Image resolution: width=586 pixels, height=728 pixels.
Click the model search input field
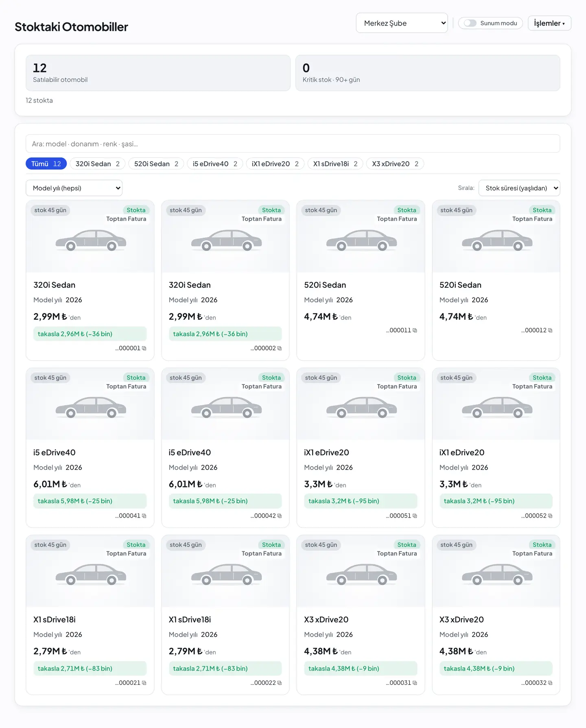pyautogui.click(x=293, y=144)
